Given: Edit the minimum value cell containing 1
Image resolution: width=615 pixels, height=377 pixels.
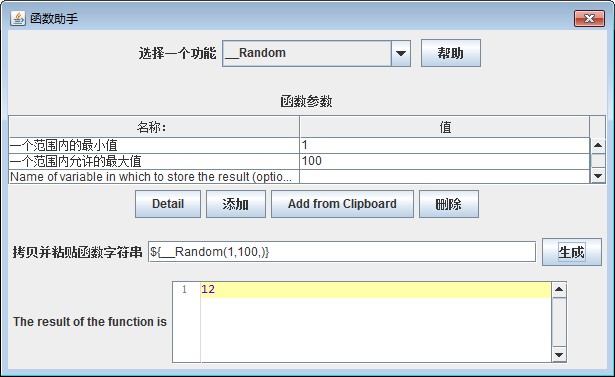Looking at the screenshot, I should [x=445, y=146].
